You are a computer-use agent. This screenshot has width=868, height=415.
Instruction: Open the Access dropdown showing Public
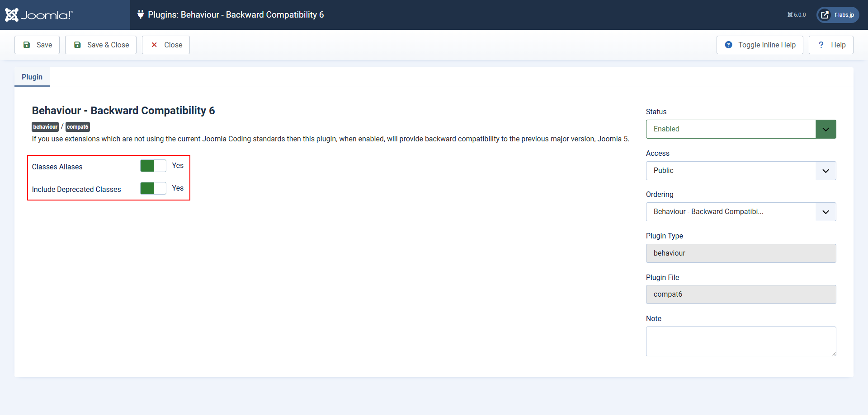[741, 171]
